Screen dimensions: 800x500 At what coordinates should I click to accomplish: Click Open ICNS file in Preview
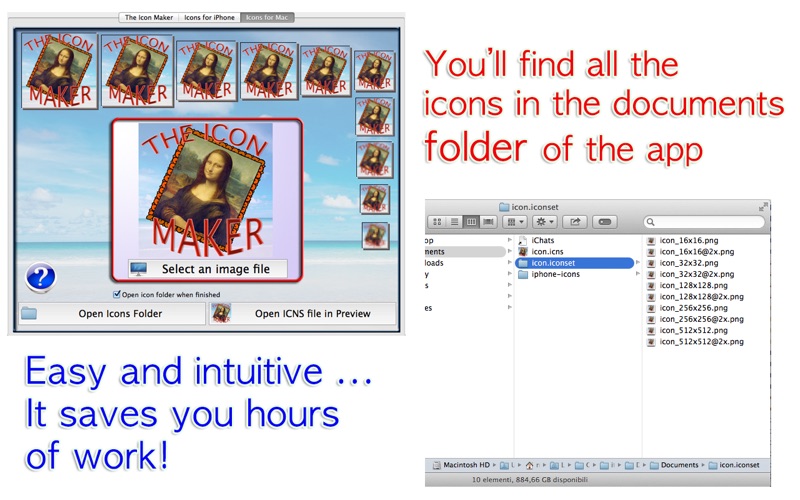tap(303, 314)
